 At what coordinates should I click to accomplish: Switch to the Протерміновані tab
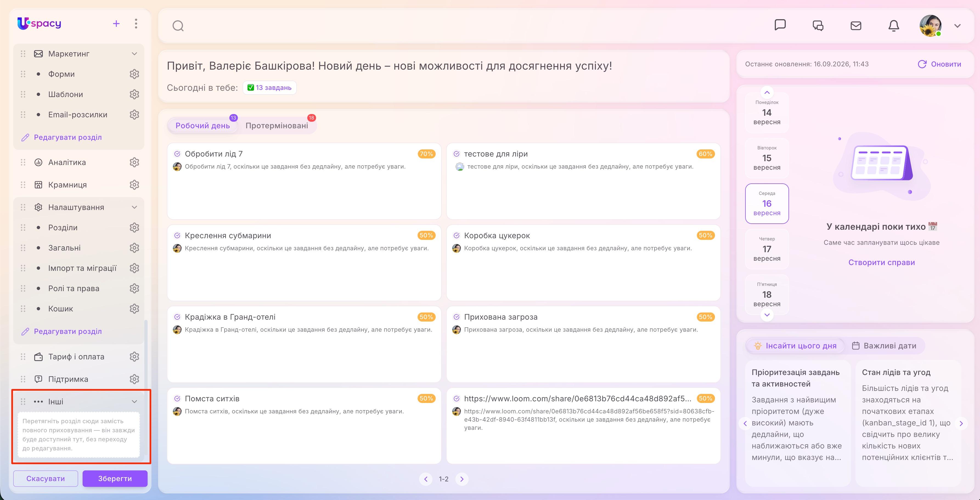[277, 126]
